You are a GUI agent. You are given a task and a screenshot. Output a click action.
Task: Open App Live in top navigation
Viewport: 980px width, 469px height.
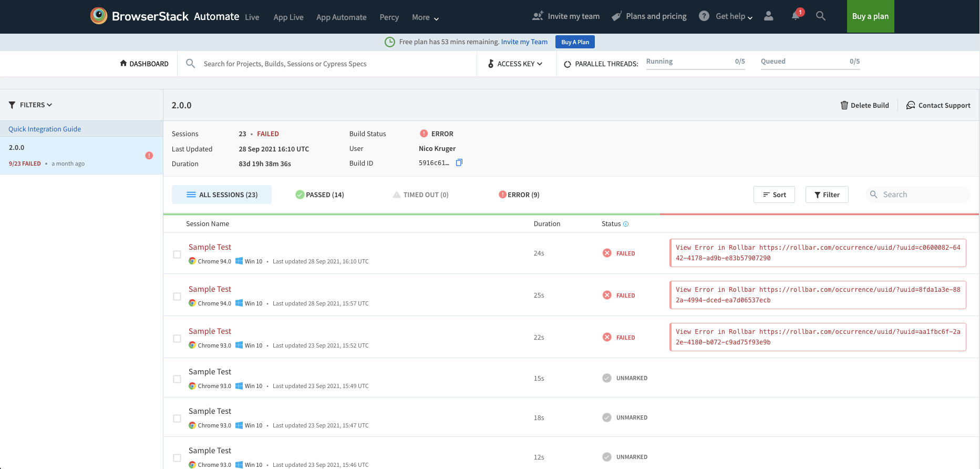288,17
